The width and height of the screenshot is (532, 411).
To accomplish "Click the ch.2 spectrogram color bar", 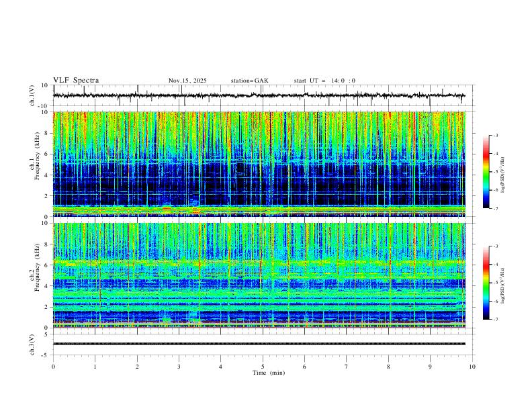I will coord(486,283).
